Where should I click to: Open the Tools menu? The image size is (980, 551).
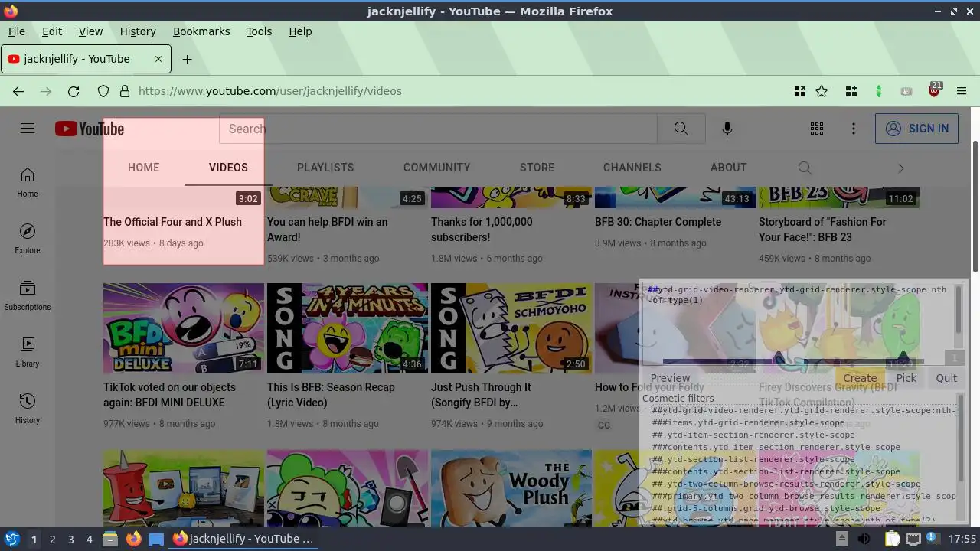[x=259, y=31]
